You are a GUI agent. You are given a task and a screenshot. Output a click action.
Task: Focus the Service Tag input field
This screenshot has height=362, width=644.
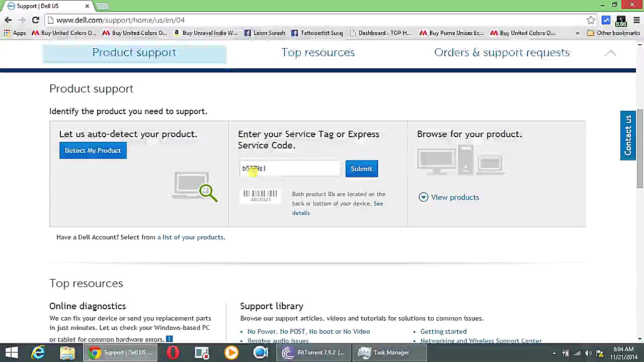click(x=289, y=168)
